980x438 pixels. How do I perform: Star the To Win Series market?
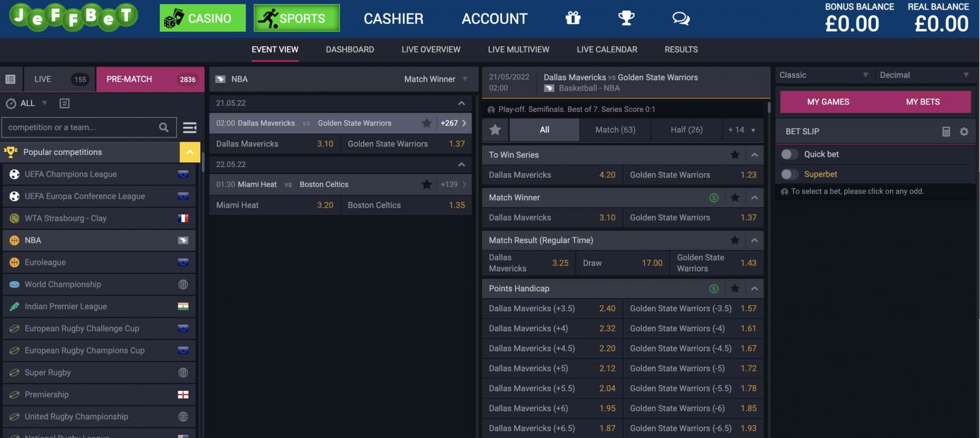[735, 155]
